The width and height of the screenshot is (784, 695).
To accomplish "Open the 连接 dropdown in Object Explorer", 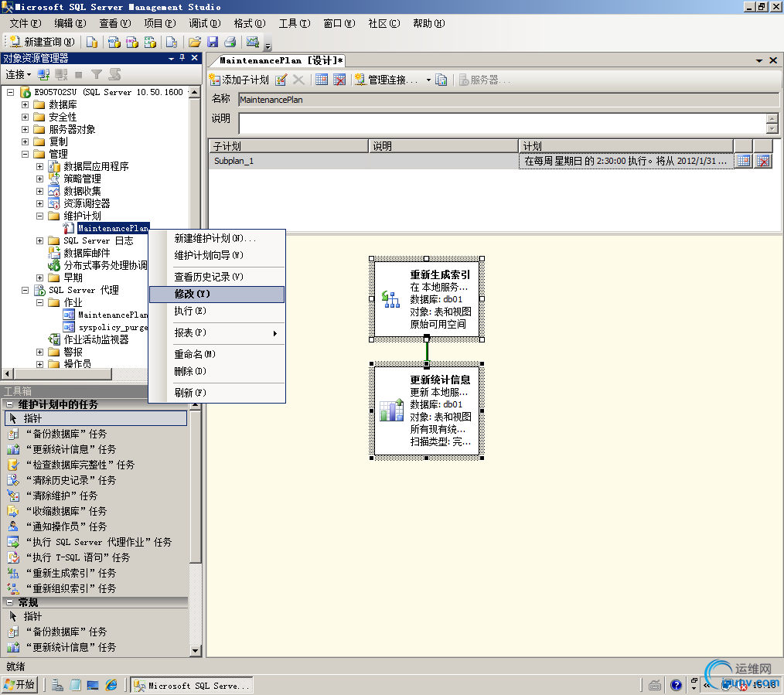I will tap(19, 74).
